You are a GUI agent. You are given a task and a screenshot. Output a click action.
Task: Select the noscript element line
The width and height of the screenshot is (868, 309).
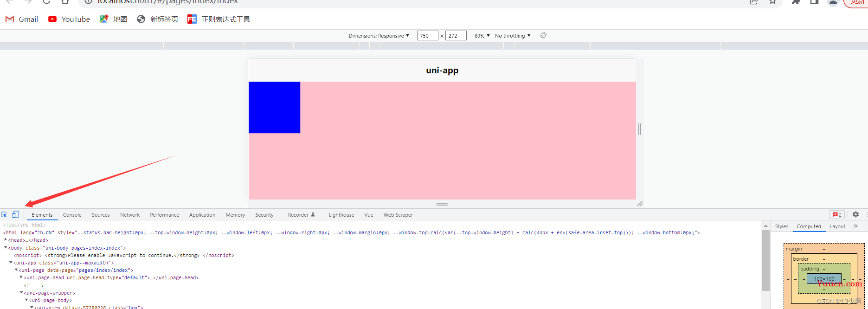click(124, 255)
